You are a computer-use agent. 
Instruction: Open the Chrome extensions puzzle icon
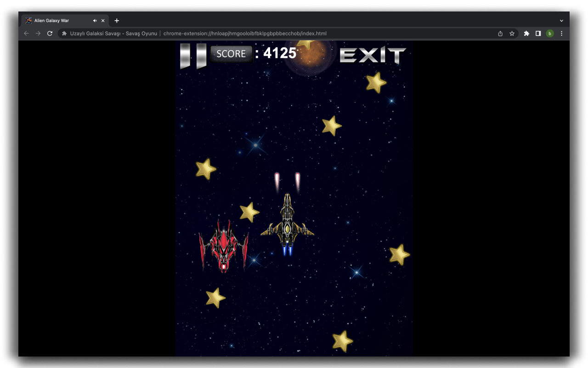pyautogui.click(x=526, y=33)
